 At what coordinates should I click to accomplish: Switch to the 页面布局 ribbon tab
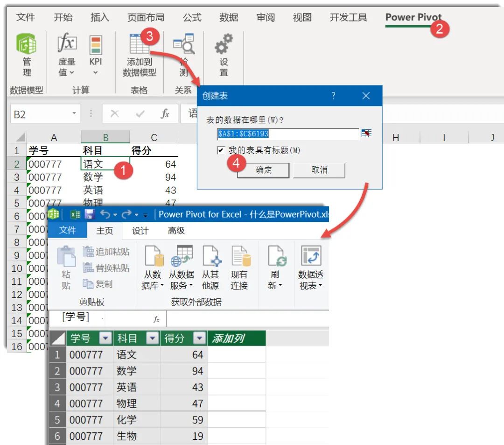click(146, 17)
